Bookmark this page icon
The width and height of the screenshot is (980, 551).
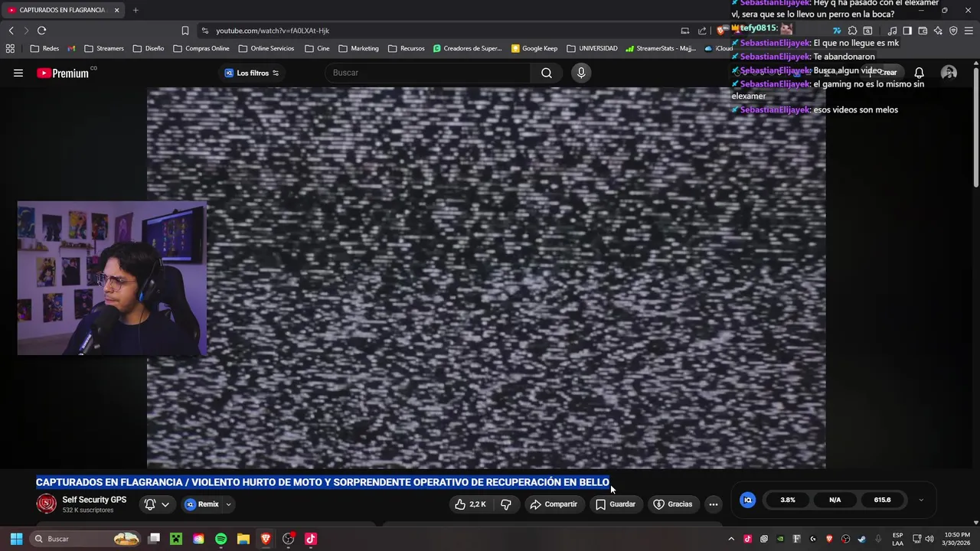(x=185, y=31)
